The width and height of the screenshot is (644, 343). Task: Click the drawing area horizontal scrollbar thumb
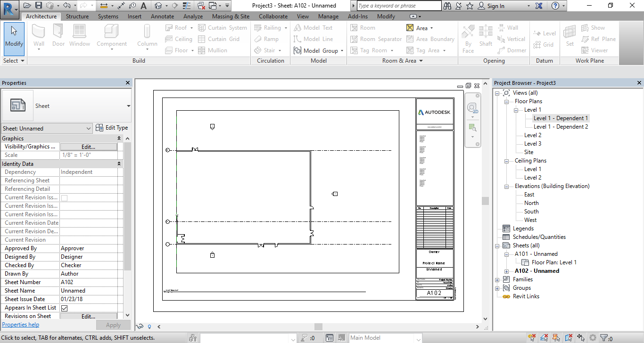tap(318, 327)
